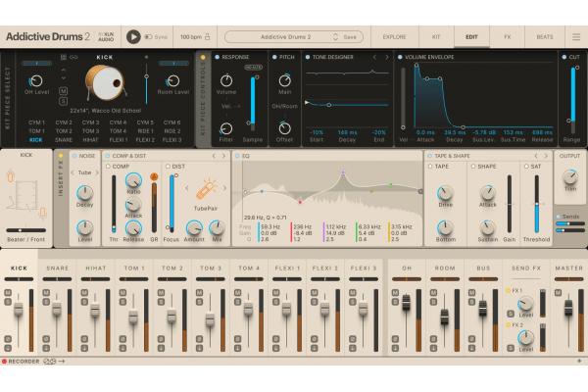Click the RECORDER button
Image resolution: width=588 pixels, height=392 pixels.
point(21,362)
